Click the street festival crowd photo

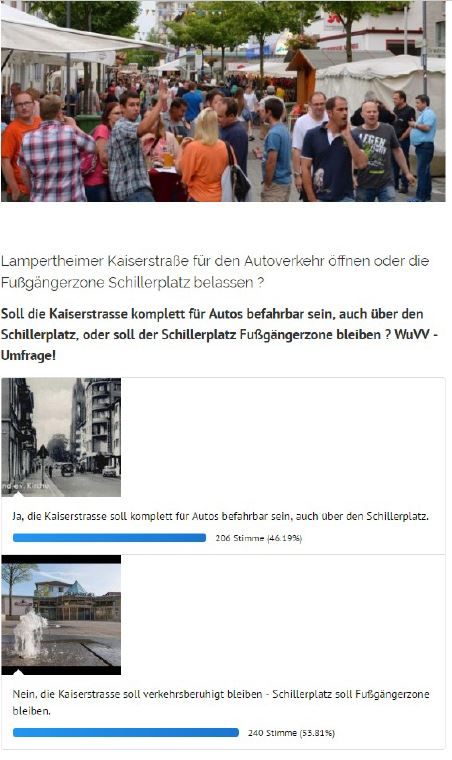[x=223, y=101]
